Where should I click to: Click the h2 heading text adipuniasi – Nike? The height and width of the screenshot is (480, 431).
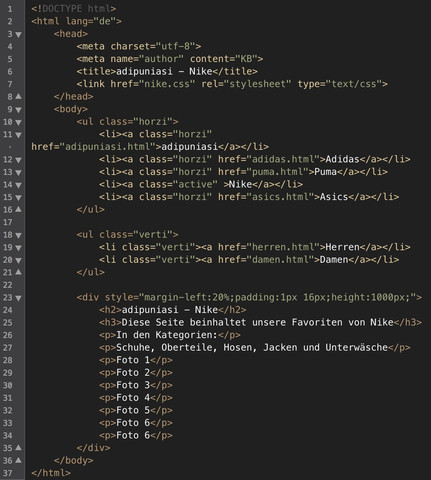point(170,310)
